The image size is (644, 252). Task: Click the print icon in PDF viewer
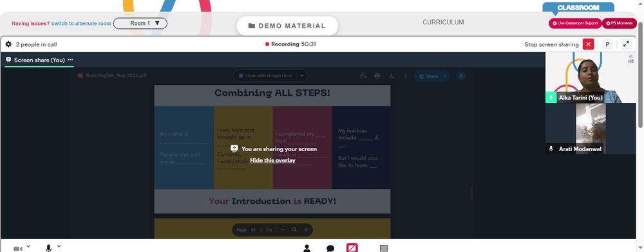(377, 76)
